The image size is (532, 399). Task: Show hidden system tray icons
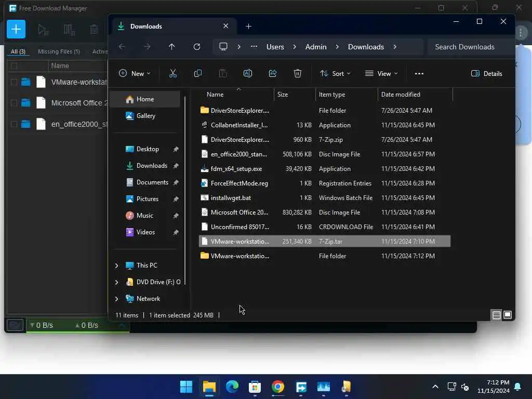pyautogui.click(x=435, y=387)
